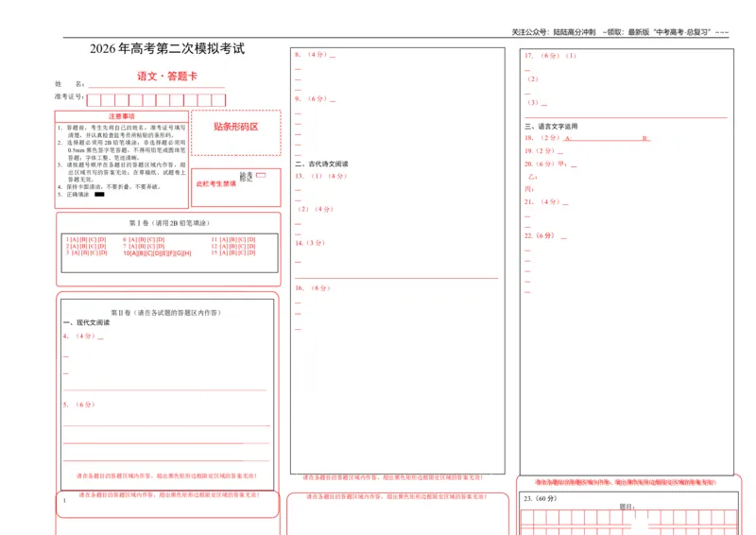Click the question 8.（4分）label

[x=311, y=55]
